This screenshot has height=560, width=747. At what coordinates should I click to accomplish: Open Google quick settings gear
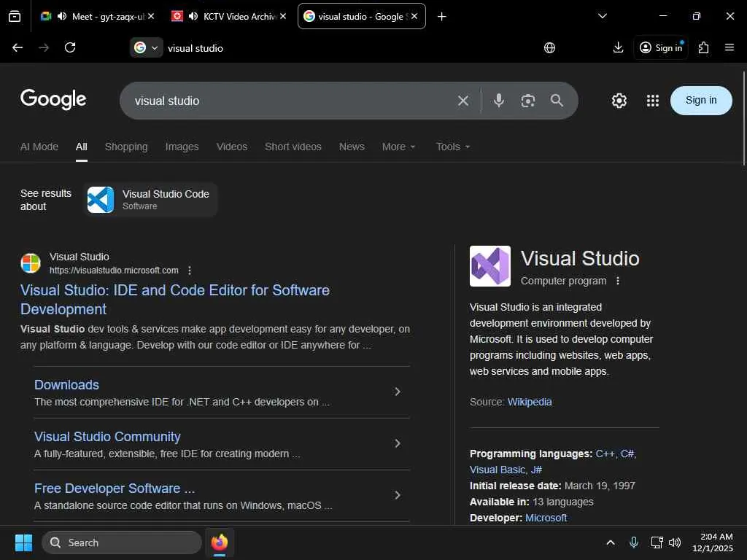[x=619, y=101]
